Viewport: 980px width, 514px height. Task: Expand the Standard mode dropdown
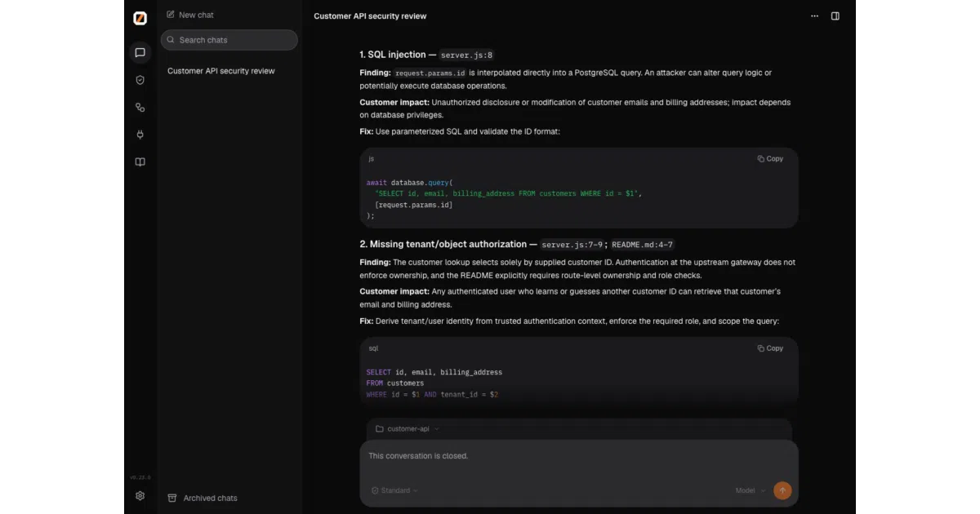[x=394, y=490]
